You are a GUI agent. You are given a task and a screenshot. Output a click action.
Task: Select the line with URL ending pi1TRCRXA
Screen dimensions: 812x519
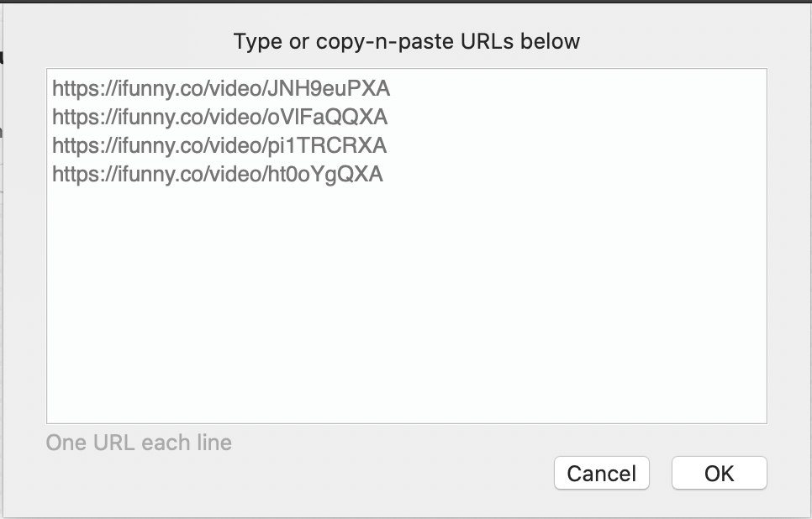point(219,145)
